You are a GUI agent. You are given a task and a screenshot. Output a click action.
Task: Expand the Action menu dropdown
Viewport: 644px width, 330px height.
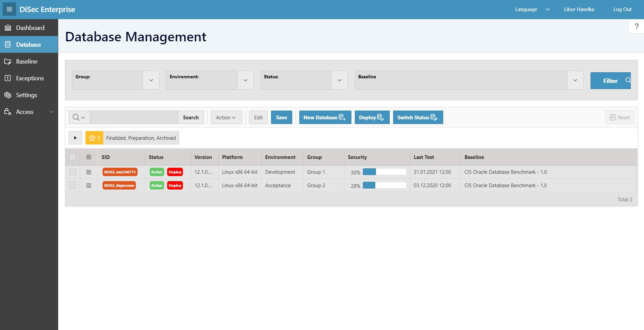pyautogui.click(x=226, y=117)
